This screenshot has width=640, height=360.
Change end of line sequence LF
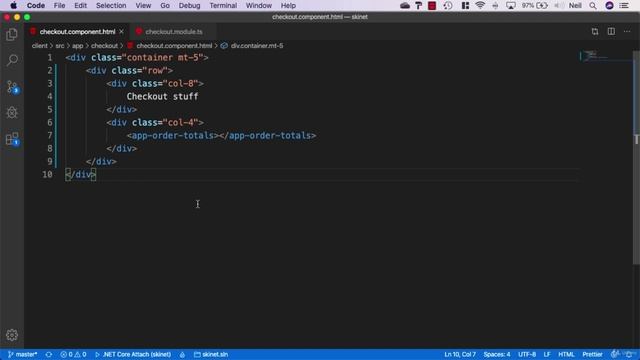tap(547, 354)
